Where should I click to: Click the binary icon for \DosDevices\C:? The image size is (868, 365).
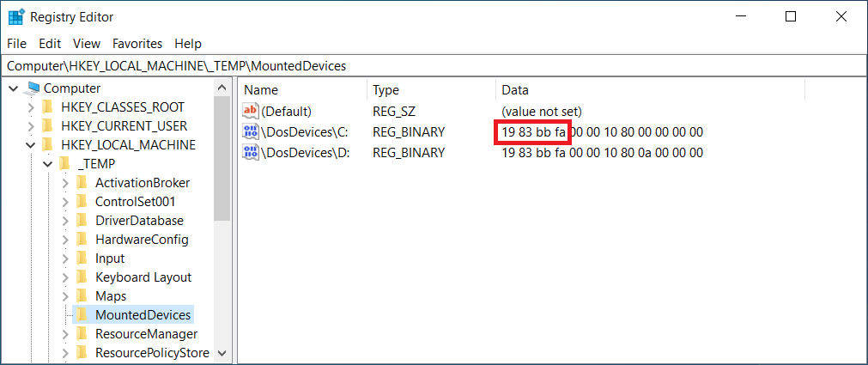coord(251,132)
